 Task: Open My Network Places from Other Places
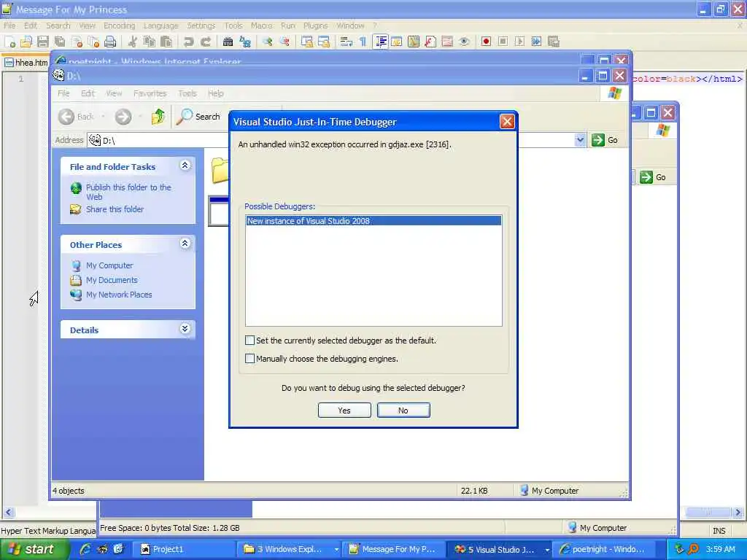click(119, 295)
